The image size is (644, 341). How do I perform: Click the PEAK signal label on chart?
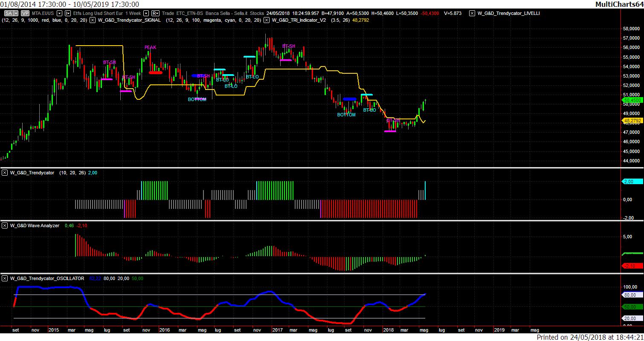pyautogui.click(x=150, y=47)
